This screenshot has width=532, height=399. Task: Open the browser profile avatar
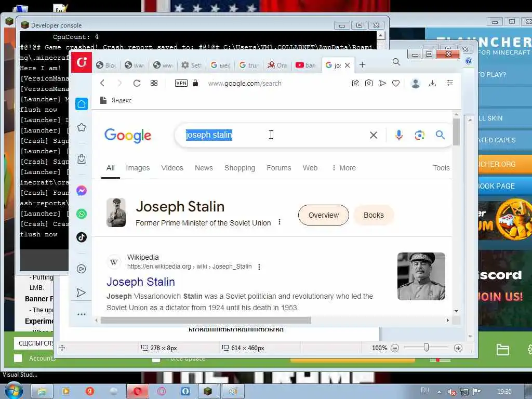(x=416, y=83)
